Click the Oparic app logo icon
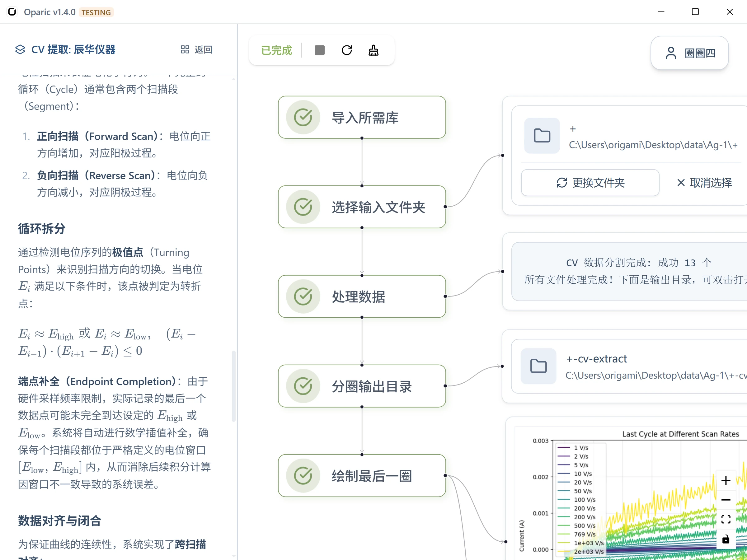This screenshot has width=747, height=560. (x=12, y=12)
